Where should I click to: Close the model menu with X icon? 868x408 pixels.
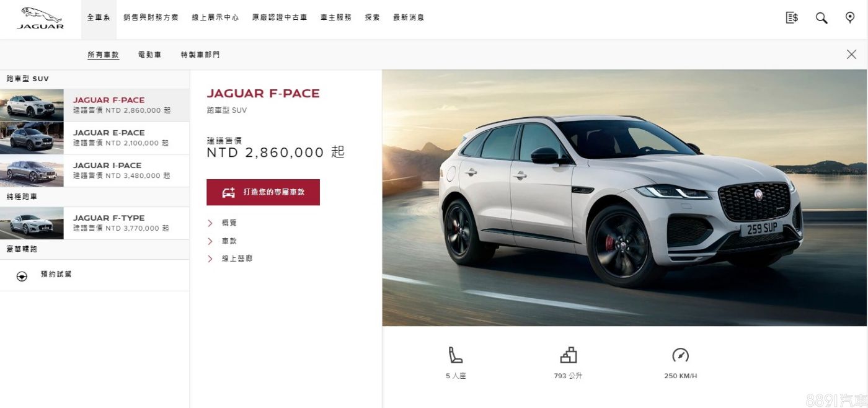(x=851, y=55)
